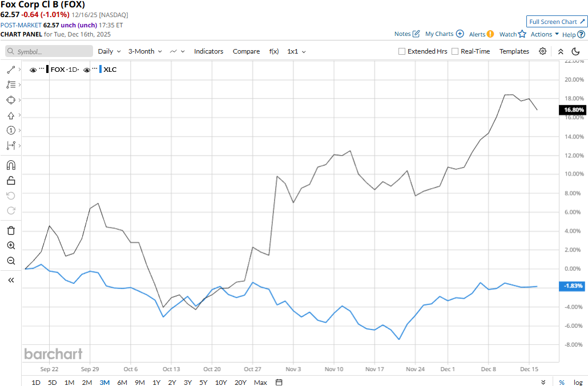Zoom in on the chart
The image size is (588, 386).
click(11, 246)
